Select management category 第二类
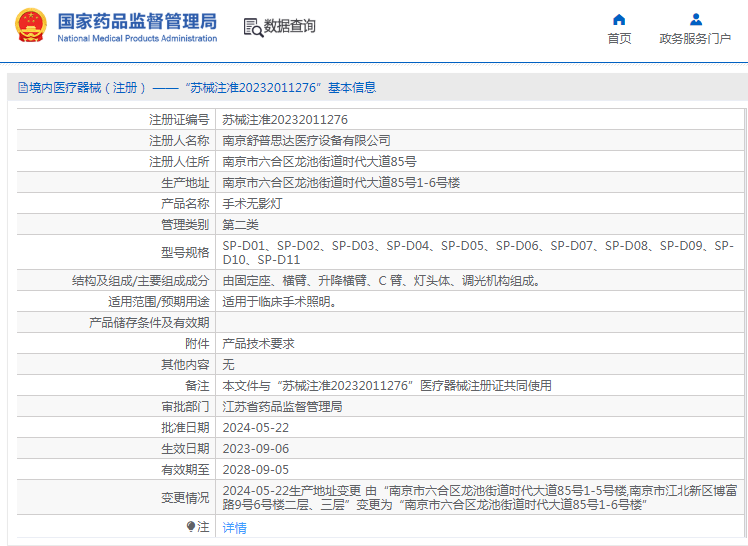Screen dimensions: 748x546 240,225
